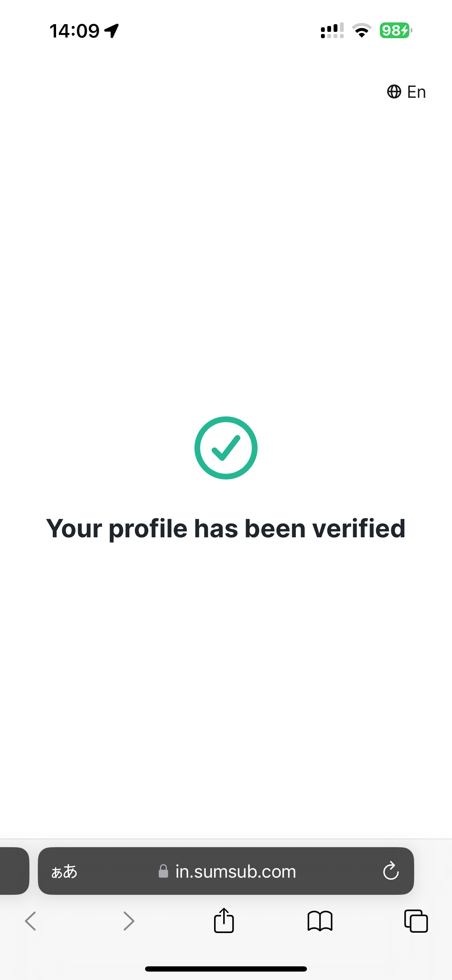Tap the Wi-Fi status icon
Image resolution: width=452 pixels, height=980 pixels.
coord(362,30)
